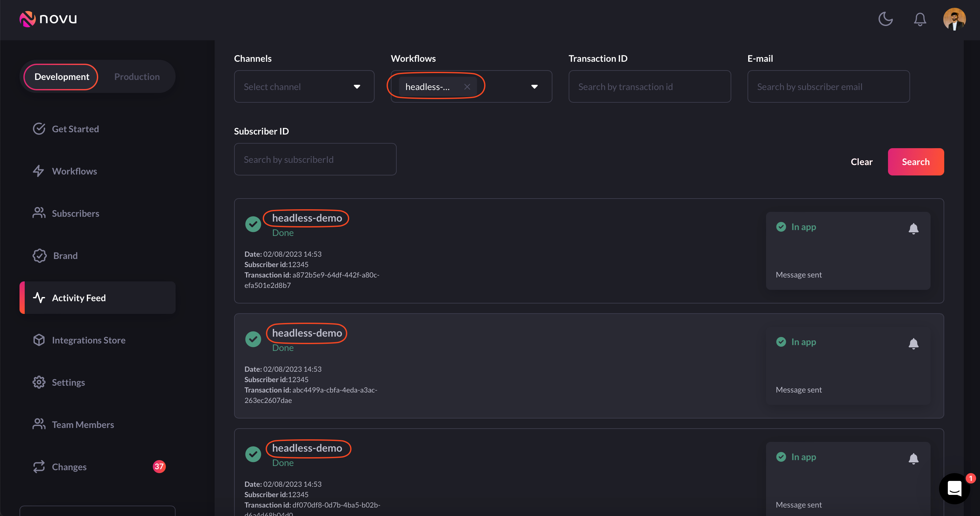
Task: Open second headless-demo activity entry
Action: click(307, 333)
